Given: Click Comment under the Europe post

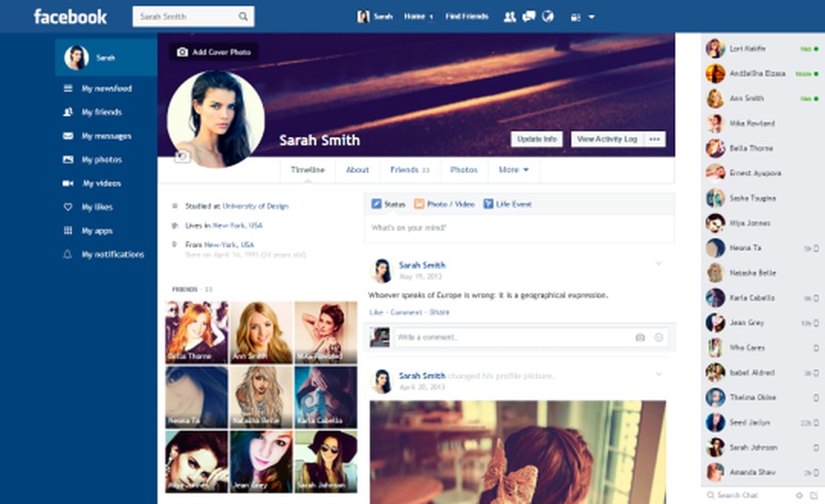Looking at the screenshot, I should [x=406, y=312].
